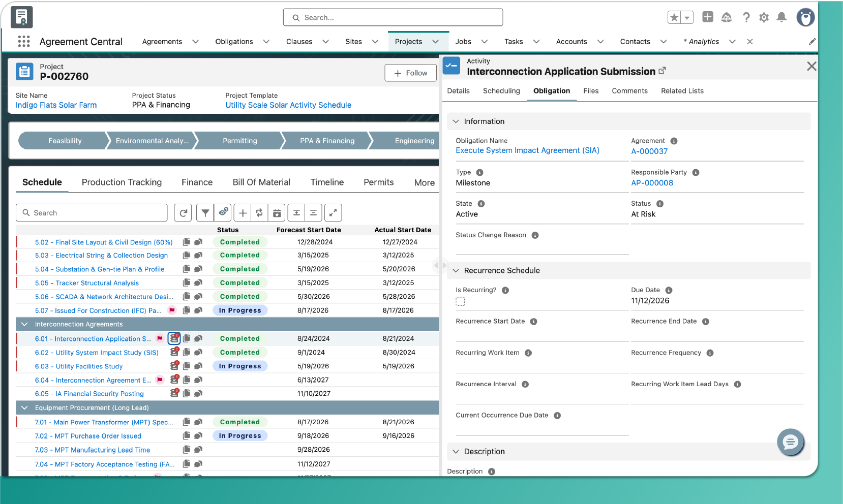Select the PPA & Financing path stage
843x504 pixels.
[327, 141]
